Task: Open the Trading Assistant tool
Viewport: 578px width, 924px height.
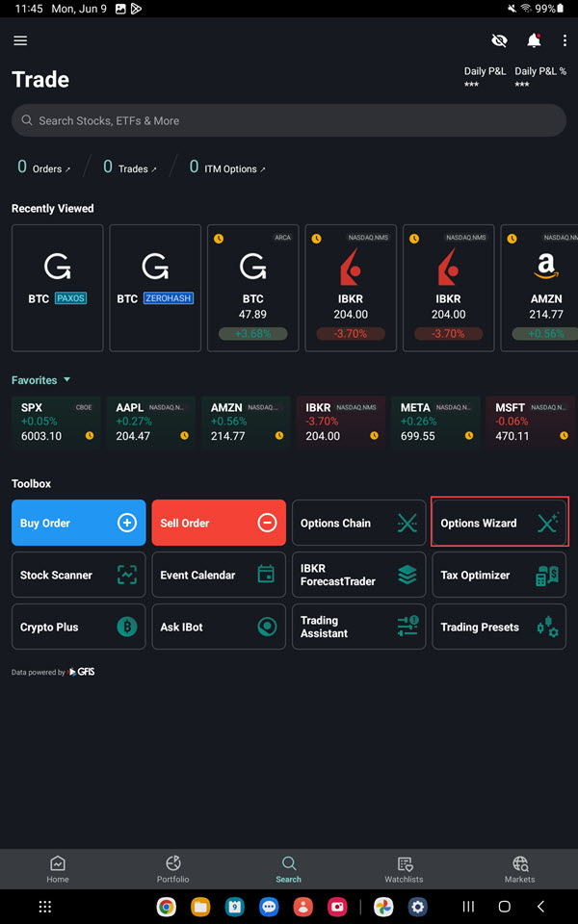Action: click(358, 627)
